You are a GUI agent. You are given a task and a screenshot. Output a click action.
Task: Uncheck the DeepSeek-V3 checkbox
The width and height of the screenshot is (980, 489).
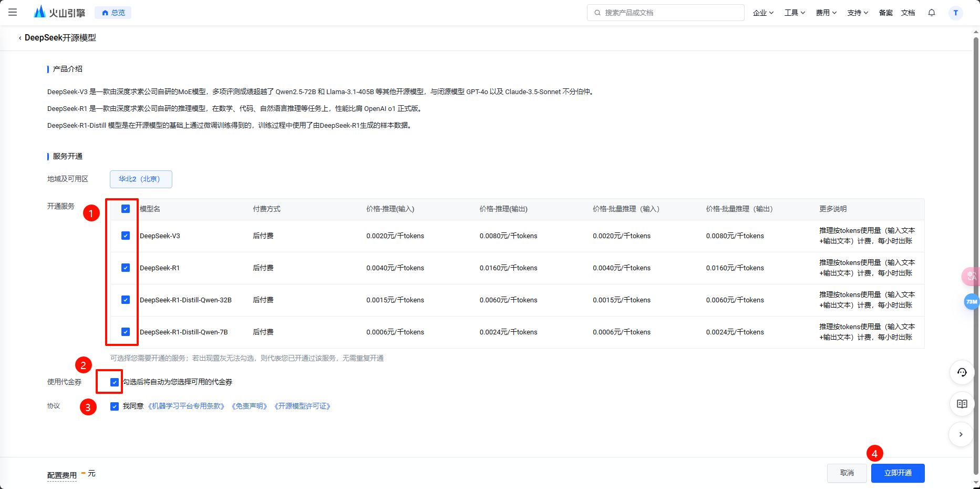pos(126,236)
